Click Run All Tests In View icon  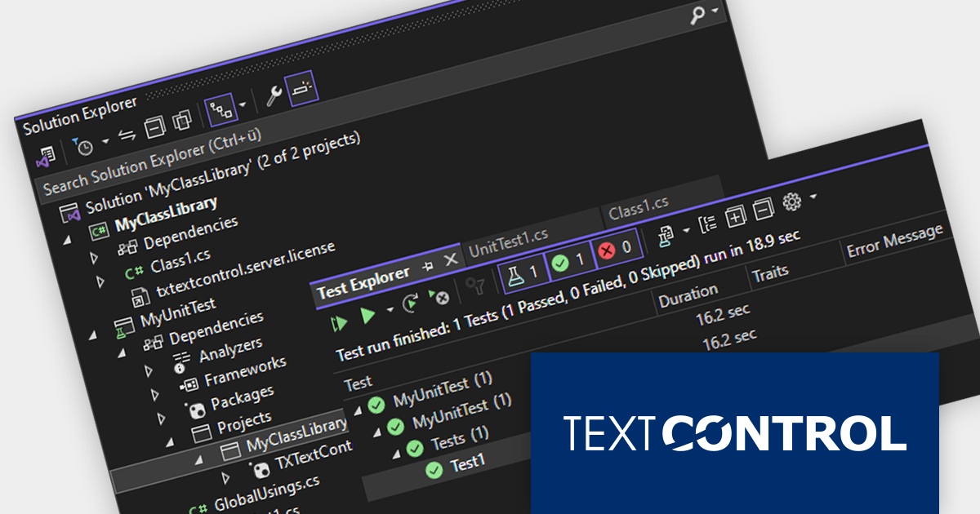pos(340,325)
